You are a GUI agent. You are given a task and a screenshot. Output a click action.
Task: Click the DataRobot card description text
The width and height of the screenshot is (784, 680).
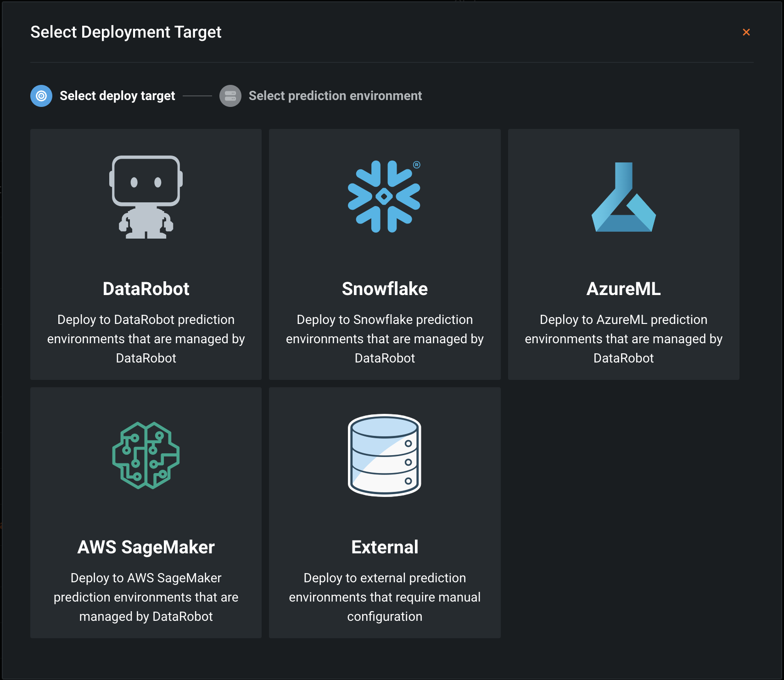[x=146, y=339]
